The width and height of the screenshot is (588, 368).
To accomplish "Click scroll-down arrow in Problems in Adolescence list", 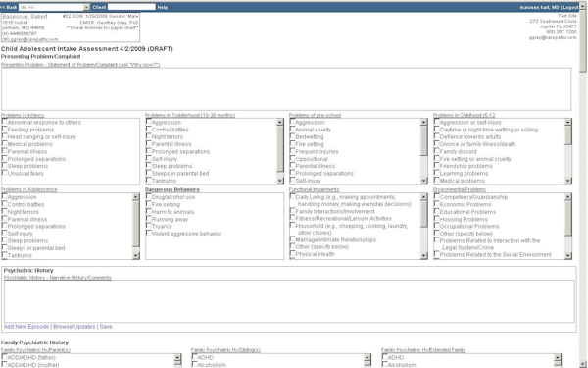I will [x=136, y=256].
